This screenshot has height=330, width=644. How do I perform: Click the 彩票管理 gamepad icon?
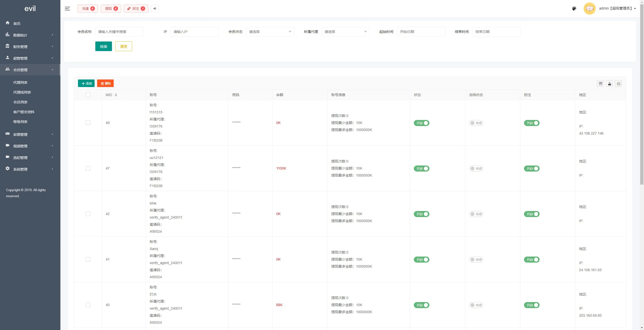[x=8, y=134]
